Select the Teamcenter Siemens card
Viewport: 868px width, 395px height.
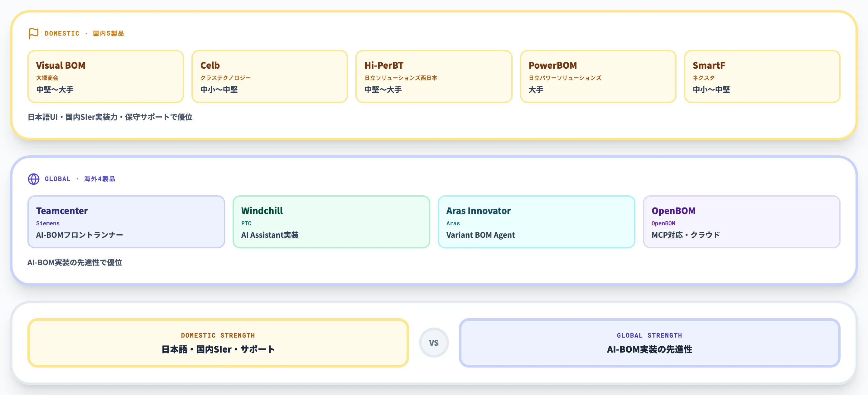(126, 222)
